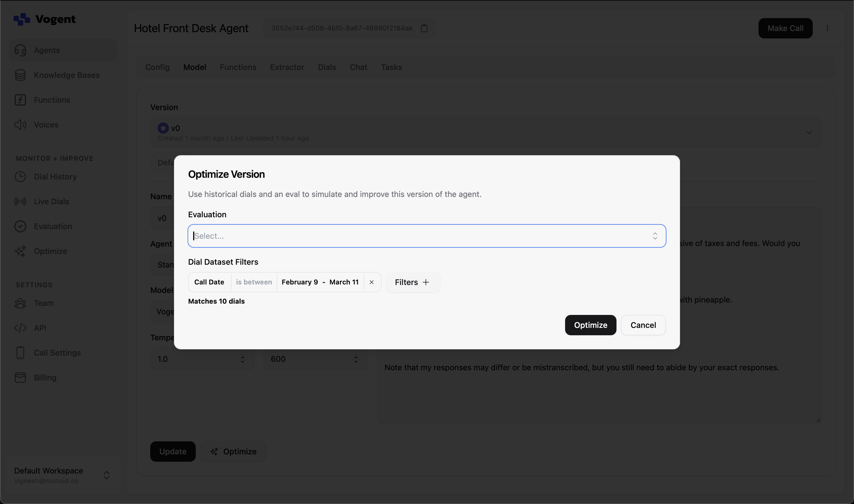
Task: Open the API settings page
Action: click(40, 328)
